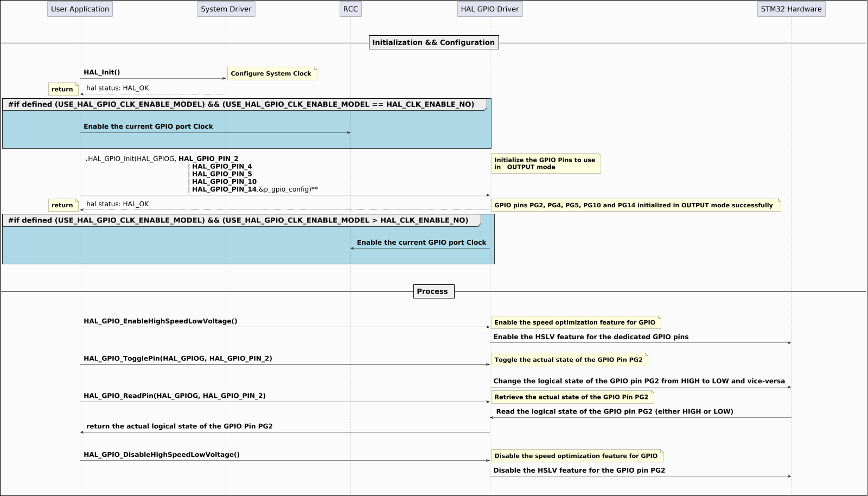This screenshot has width=868, height=496.
Task: Click Disable the speed optimization feature note
Action: coord(577,456)
